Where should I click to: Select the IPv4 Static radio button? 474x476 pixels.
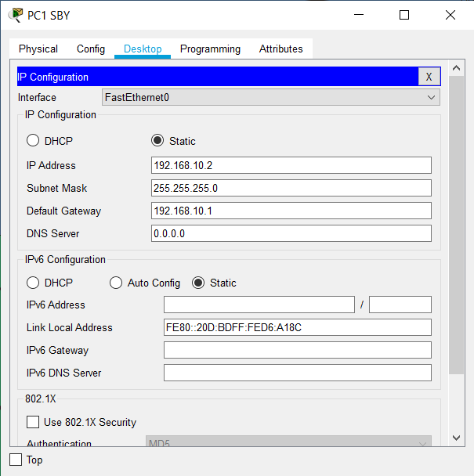[157, 141]
